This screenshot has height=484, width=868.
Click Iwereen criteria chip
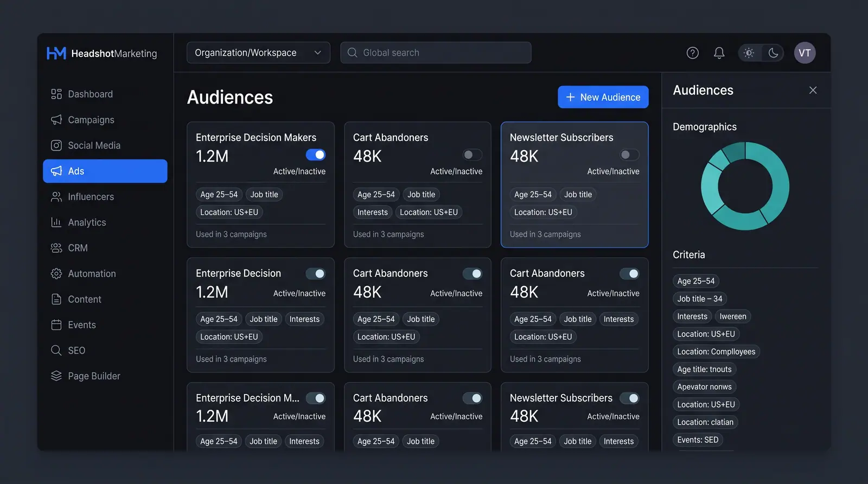click(733, 317)
